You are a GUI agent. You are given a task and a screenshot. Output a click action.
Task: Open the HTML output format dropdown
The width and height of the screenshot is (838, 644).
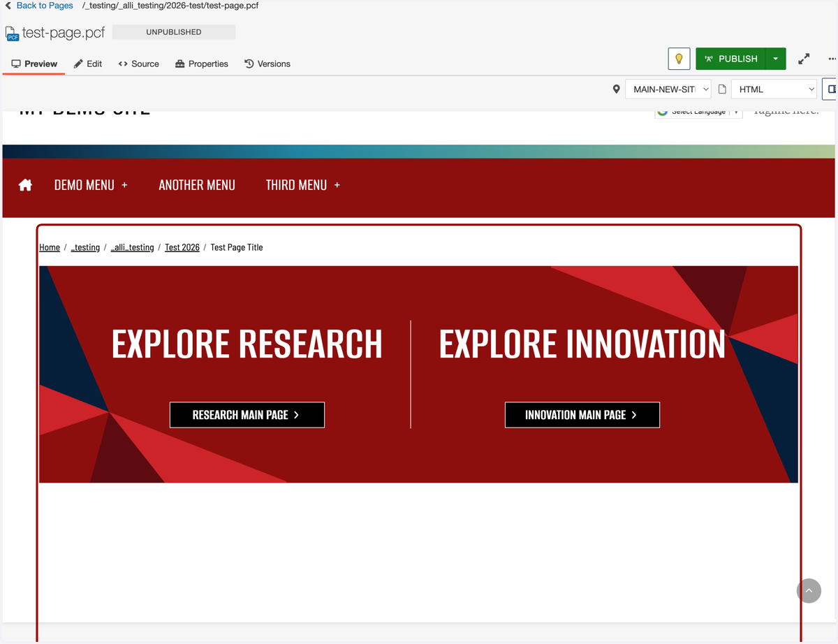(x=774, y=89)
